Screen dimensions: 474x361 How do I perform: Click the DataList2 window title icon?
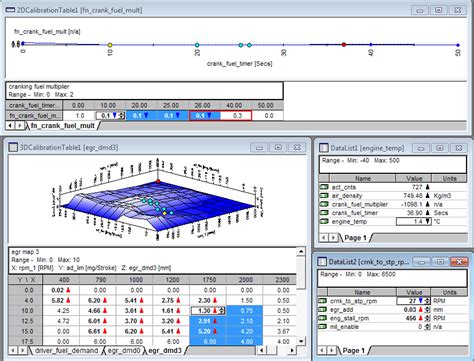tap(322, 262)
